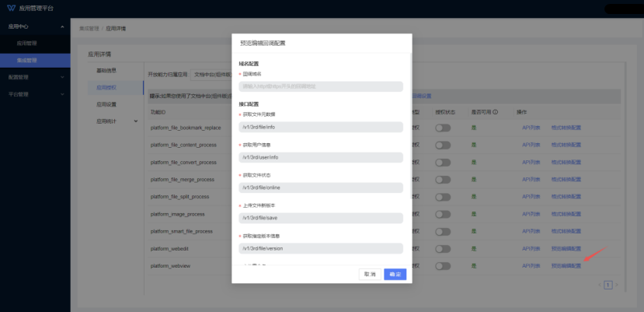Open 预览编辑配置 link for platform_webview
Viewport: 644px width, 312px height.
click(566, 265)
